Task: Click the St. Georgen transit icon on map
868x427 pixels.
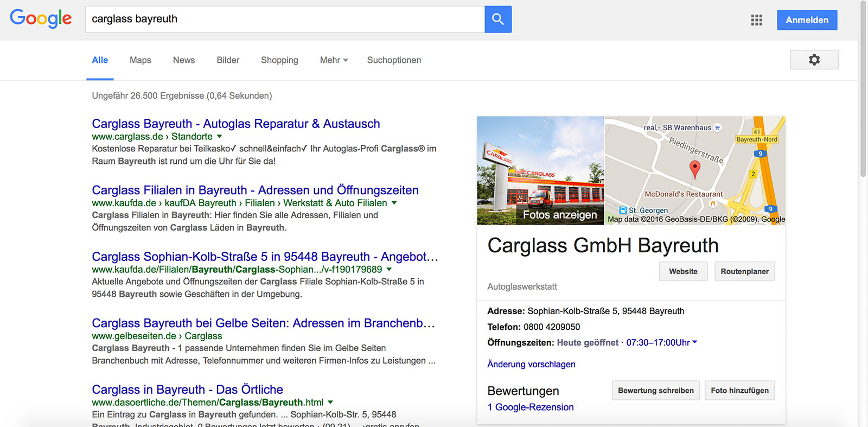Action: click(x=623, y=210)
